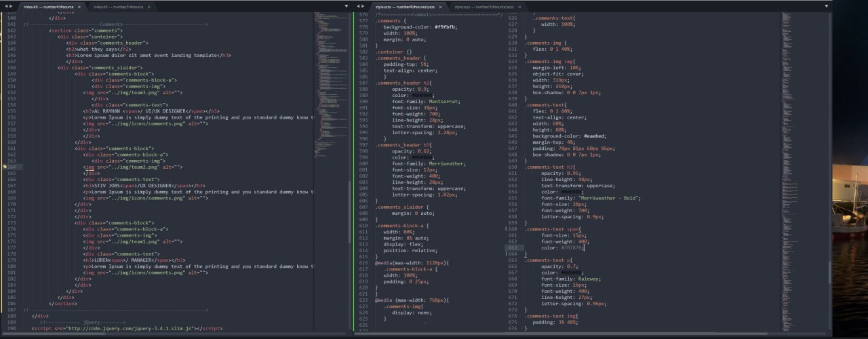
Task: Click 'display: flex' on line 613
Action: (401, 243)
